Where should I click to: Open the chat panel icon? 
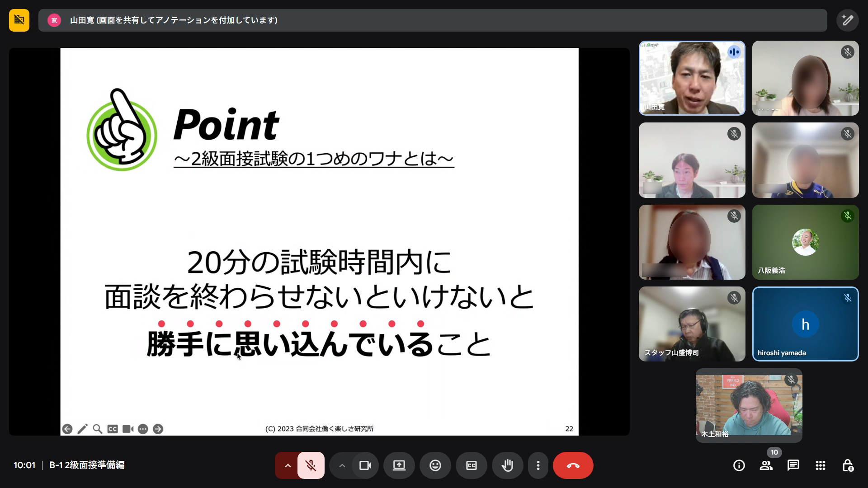tap(793, 465)
